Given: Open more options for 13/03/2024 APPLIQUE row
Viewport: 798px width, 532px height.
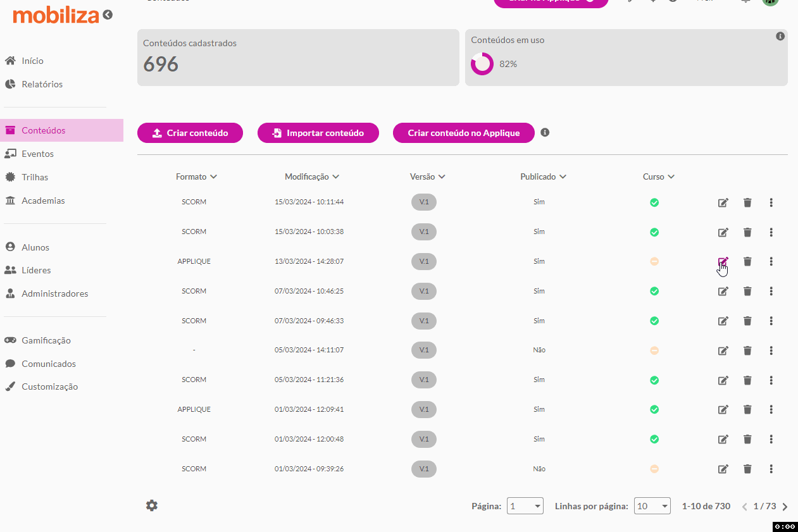Looking at the screenshot, I should coord(771,261).
